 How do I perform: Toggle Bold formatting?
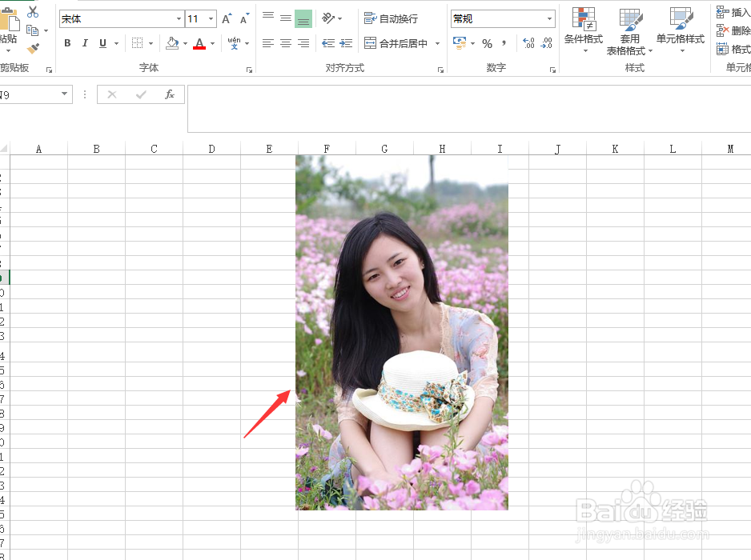[x=67, y=43]
